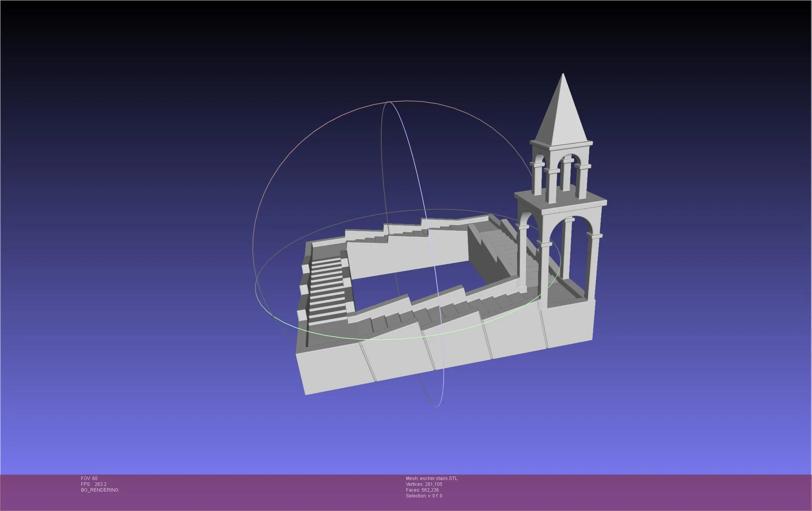Click the 'BO_RENDERING' status text
This screenshot has width=812, height=511.
[x=100, y=490]
